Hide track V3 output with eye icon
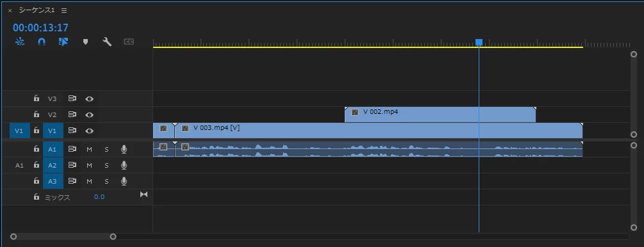The image size is (644, 247). 90,99
